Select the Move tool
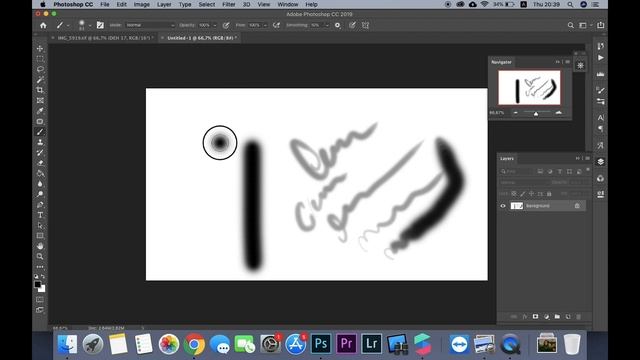Image resolution: width=640 pixels, height=360 pixels. point(40,49)
